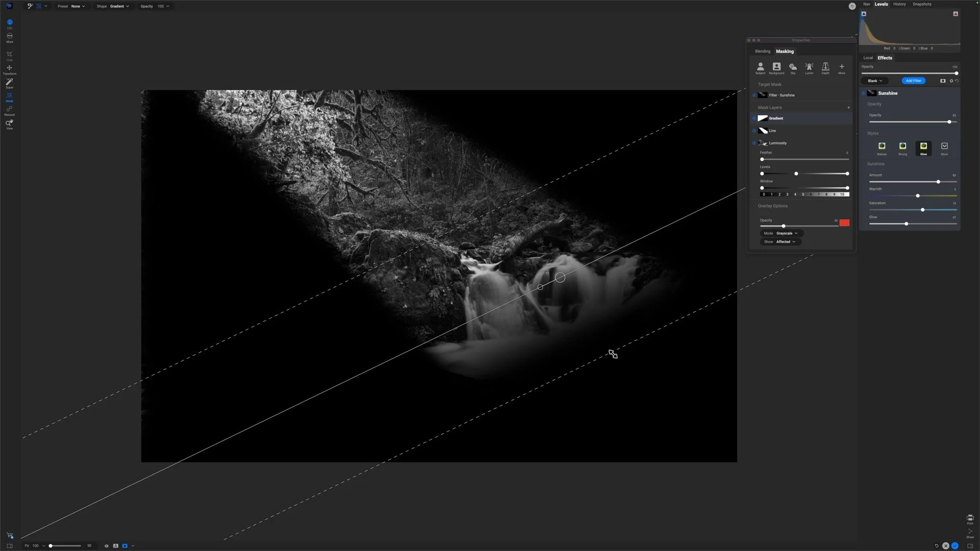Click the Gradient mask layer thumbnail
This screenshot has height=551, width=980.
tap(763, 118)
